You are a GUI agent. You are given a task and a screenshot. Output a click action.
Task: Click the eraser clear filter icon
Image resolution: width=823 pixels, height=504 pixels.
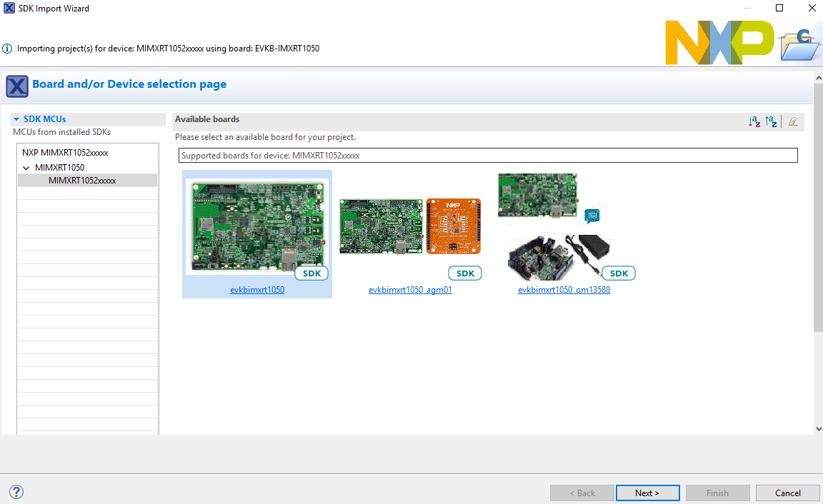(792, 122)
